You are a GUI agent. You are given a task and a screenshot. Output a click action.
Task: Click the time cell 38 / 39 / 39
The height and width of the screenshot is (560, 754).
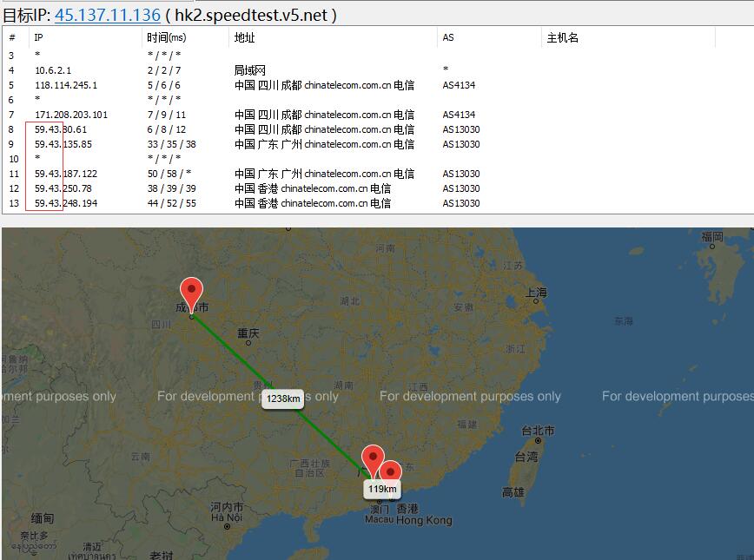coord(172,188)
